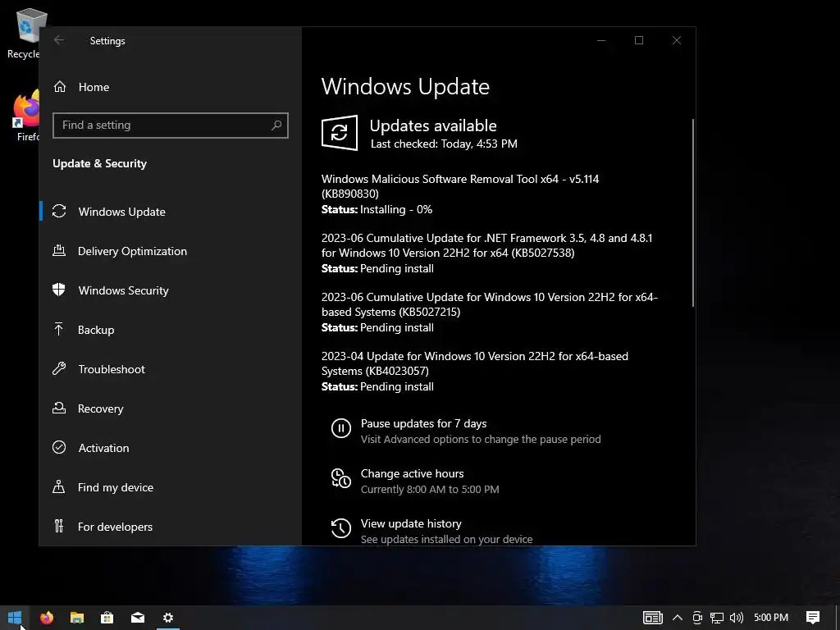The height and width of the screenshot is (630, 840).
Task: Open the Backup settings page
Action: pos(171,330)
